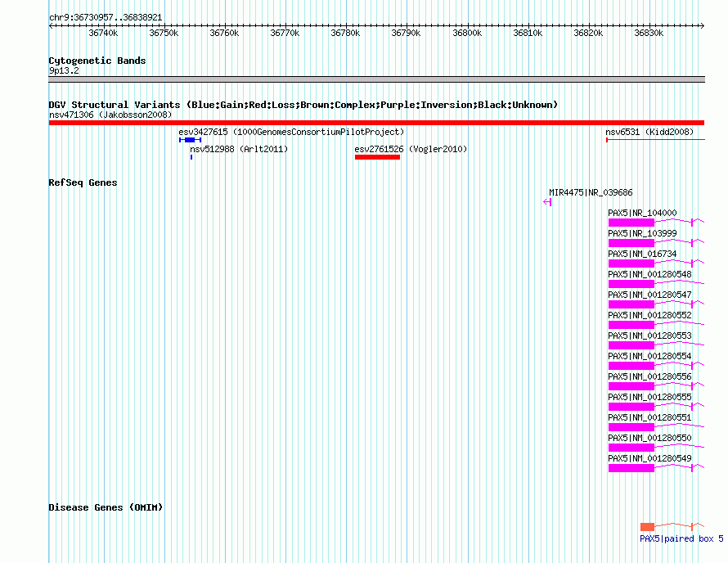The width and height of the screenshot is (728, 563).
Task: Click the Cytogenetic Bands track title
Action: pyautogui.click(x=97, y=61)
